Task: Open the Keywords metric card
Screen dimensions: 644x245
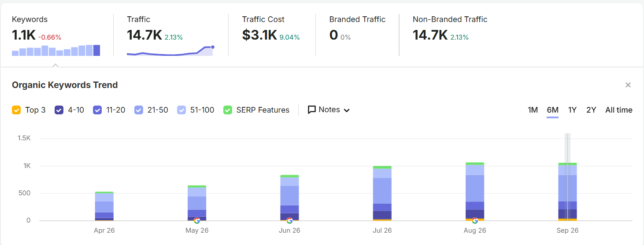Action: [x=57, y=35]
